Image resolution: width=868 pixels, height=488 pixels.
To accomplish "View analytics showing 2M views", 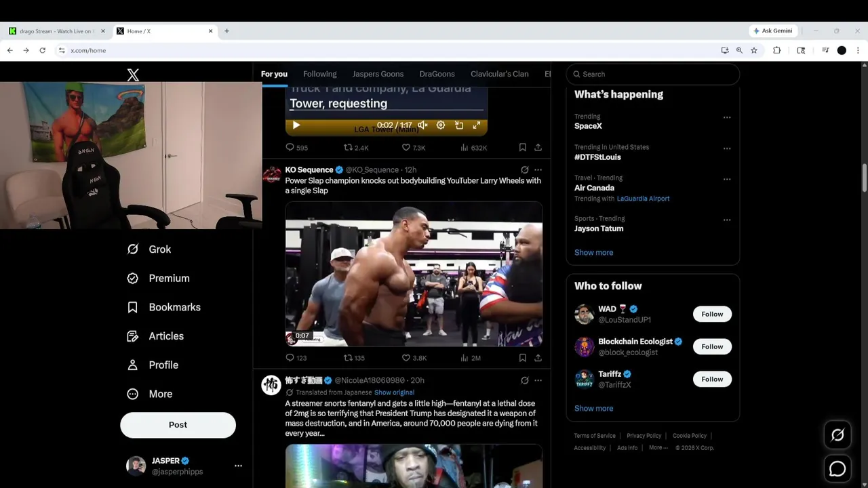I will [471, 358].
